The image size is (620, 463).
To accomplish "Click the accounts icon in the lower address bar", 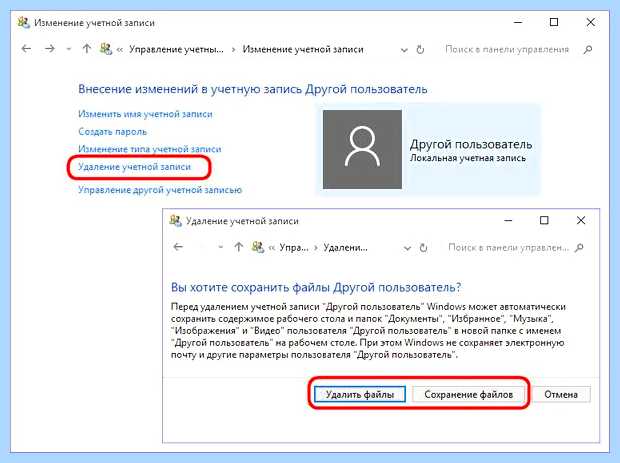I will [x=257, y=247].
